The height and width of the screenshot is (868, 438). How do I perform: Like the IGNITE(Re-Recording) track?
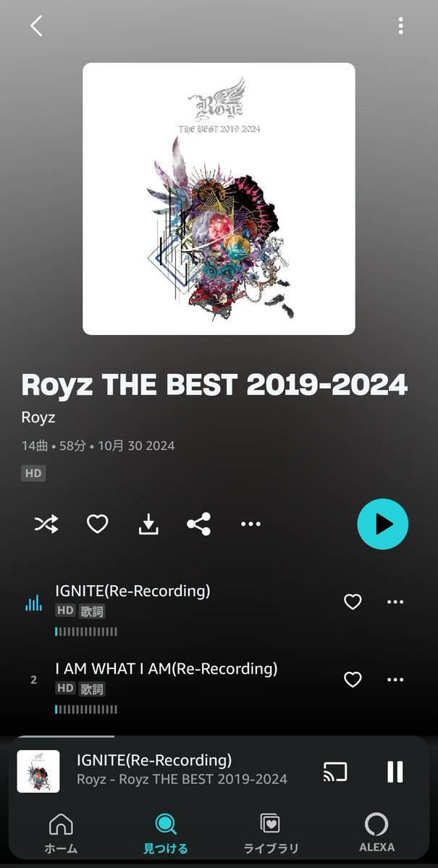tap(353, 602)
